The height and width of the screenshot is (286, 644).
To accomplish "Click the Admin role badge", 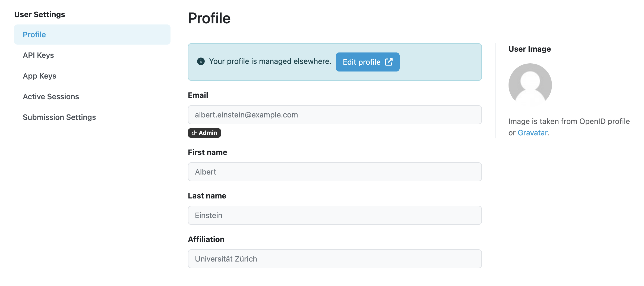I will point(204,133).
